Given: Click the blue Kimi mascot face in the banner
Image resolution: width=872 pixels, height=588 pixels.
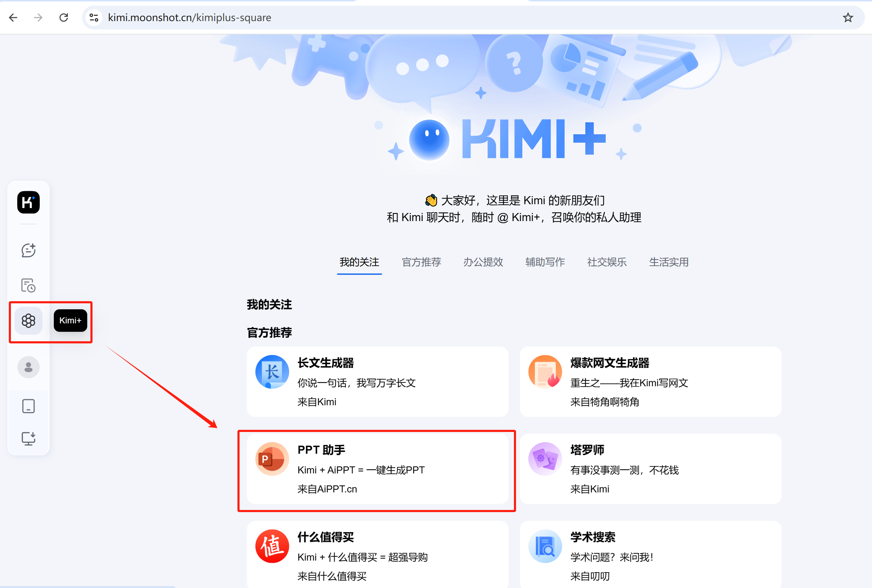Looking at the screenshot, I should (429, 140).
